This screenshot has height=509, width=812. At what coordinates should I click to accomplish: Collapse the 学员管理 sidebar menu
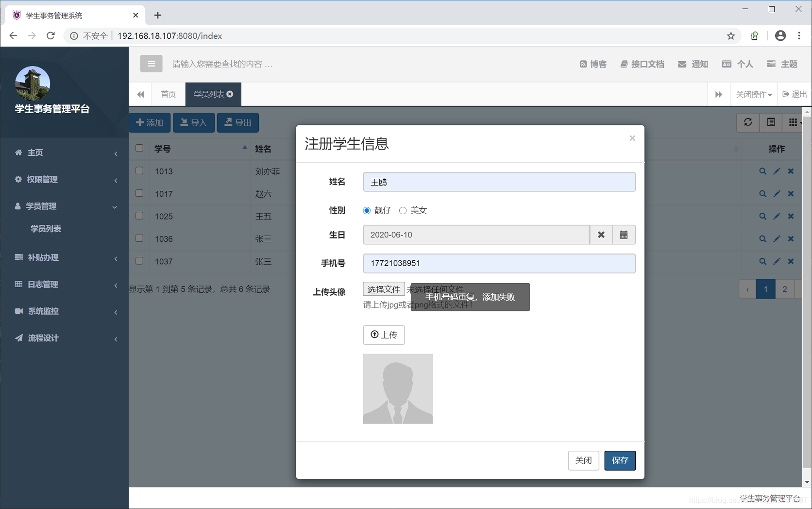(65, 206)
